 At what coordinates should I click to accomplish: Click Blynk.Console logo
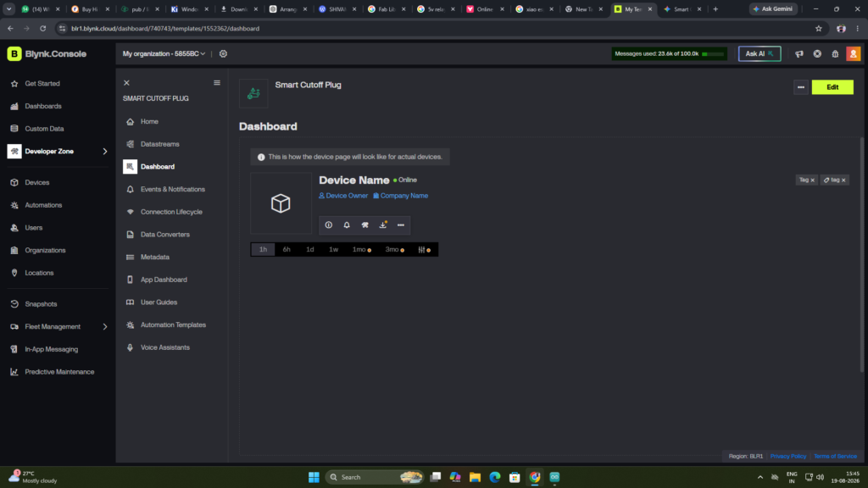click(47, 54)
